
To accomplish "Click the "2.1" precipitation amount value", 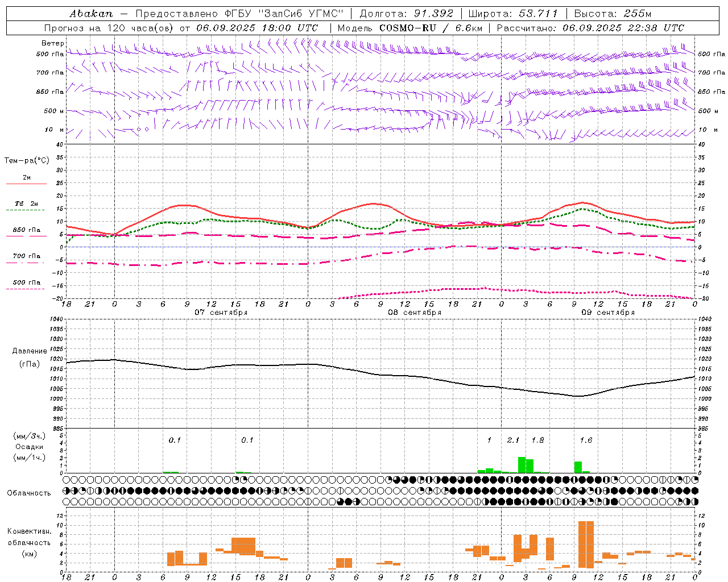I will click(513, 440).
